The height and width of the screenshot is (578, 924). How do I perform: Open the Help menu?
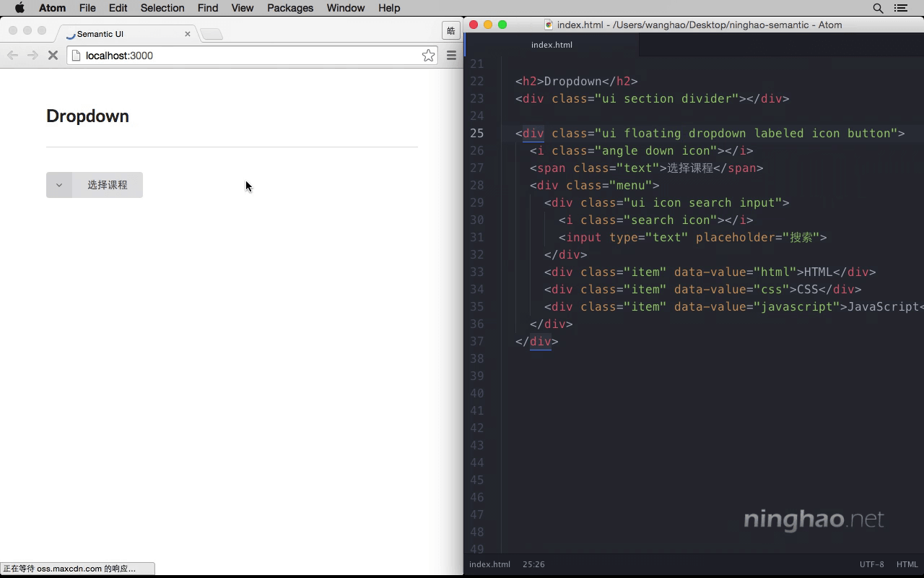pos(389,8)
